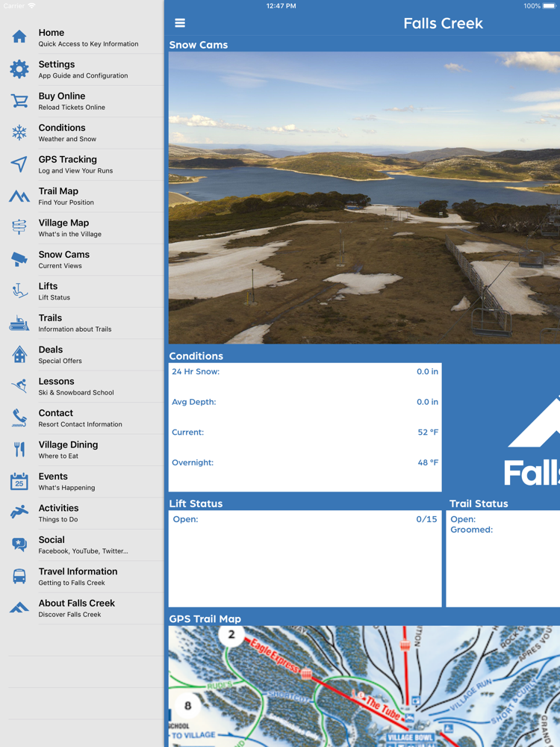Tap the Lift Status Open 0/15 row
This screenshot has width=560, height=747.
pos(305,519)
